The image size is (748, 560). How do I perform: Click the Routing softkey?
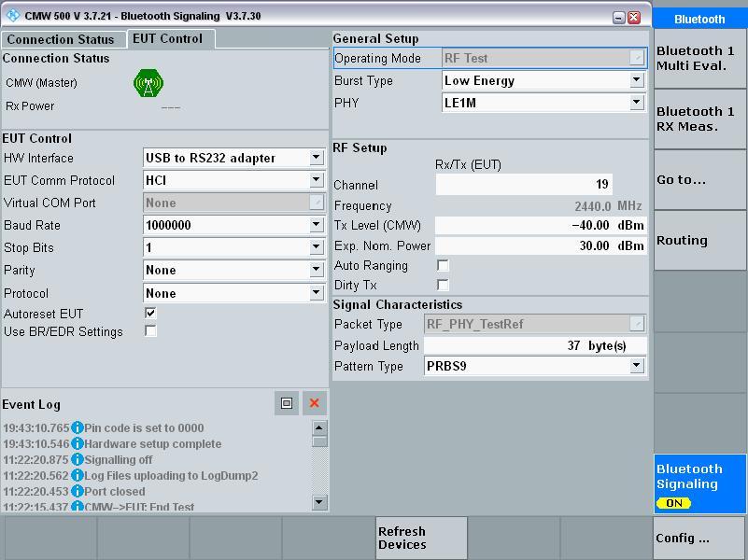(x=699, y=241)
